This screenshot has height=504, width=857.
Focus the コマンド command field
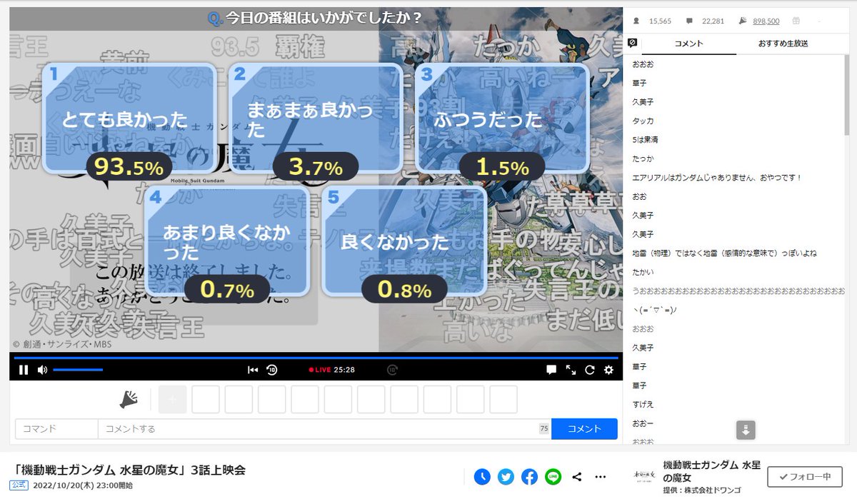pyautogui.click(x=56, y=429)
